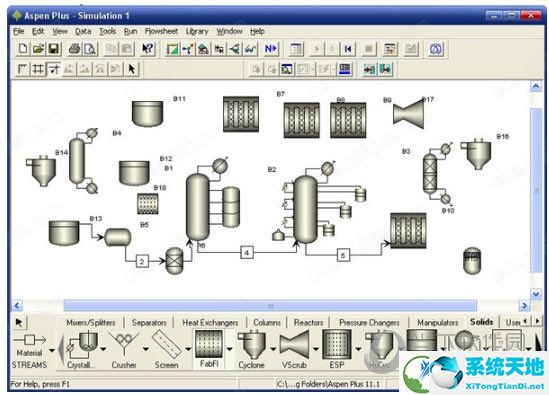Expand the Material STREAMS dropdown arrow
This screenshot has width=549, height=395.
pos(52,350)
